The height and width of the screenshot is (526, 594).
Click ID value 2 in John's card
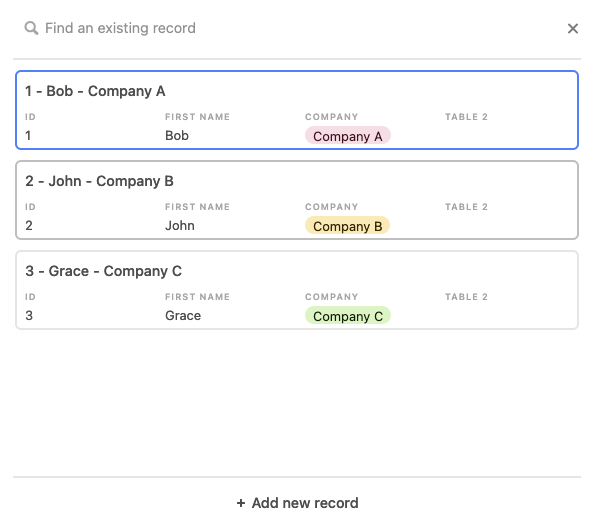[x=29, y=225]
